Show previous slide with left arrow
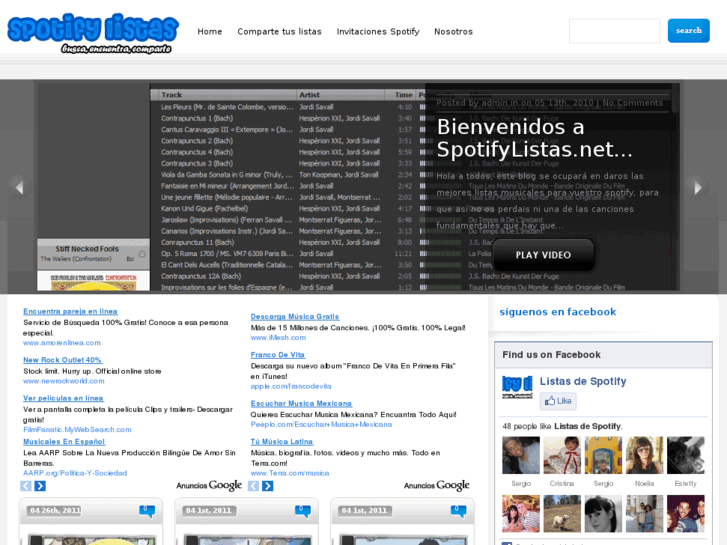Screen dimensions: 727x545 point(19,187)
